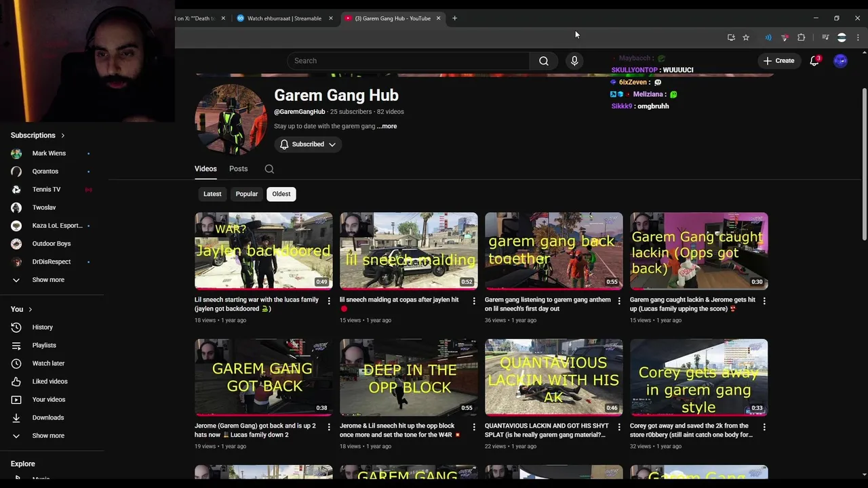Click the Create button
The height and width of the screenshot is (488, 868).
pyautogui.click(x=778, y=61)
